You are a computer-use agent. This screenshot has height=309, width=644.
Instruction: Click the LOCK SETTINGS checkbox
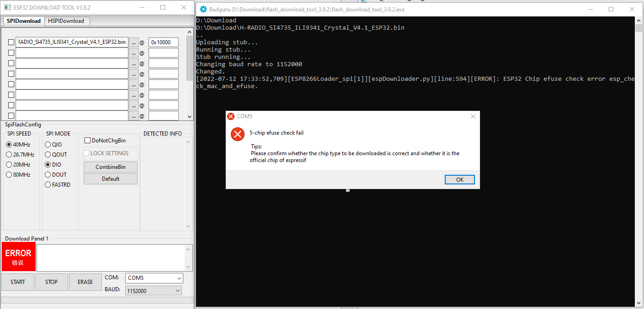click(86, 153)
